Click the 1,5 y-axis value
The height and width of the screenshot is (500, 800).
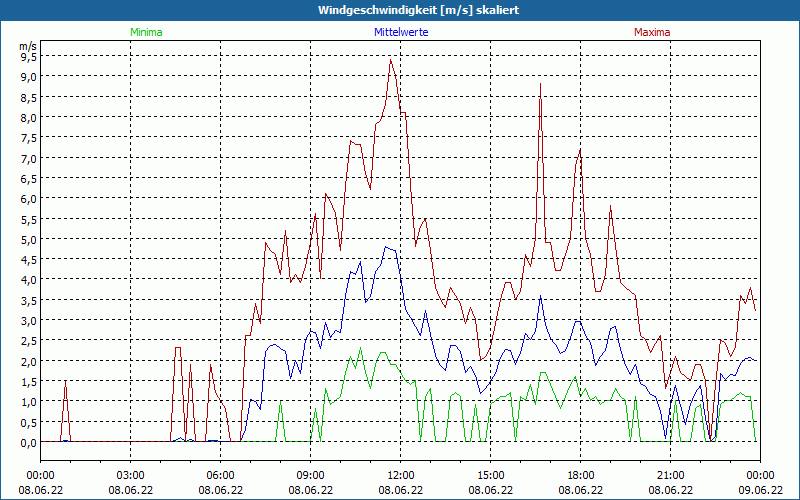pyautogui.click(x=29, y=382)
